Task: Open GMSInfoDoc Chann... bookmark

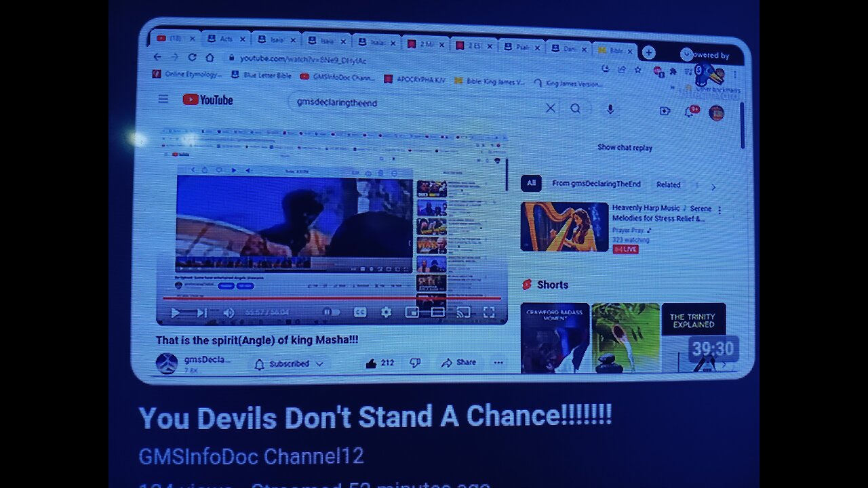Action: 337,77
